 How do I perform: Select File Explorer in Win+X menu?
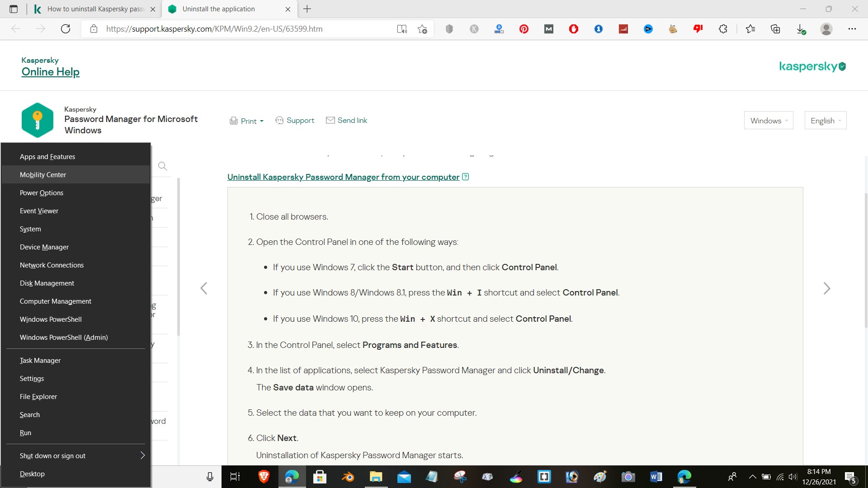click(76, 396)
